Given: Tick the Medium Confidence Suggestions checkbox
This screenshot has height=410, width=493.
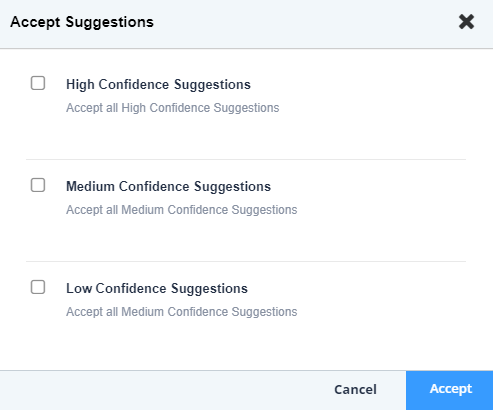Looking at the screenshot, I should point(38,185).
